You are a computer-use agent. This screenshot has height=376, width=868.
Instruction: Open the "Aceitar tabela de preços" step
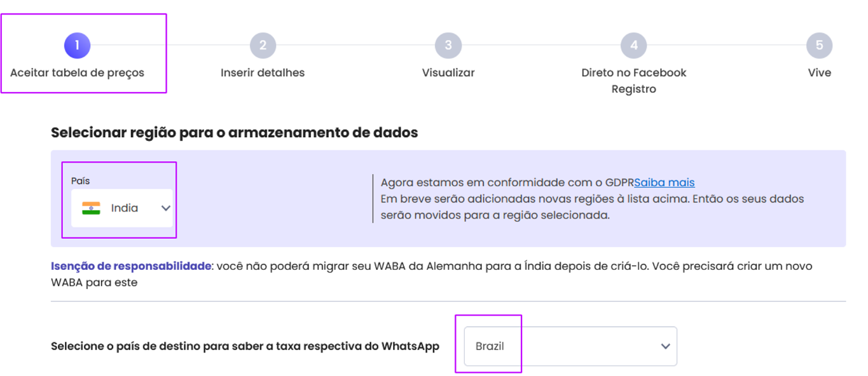[x=77, y=73]
